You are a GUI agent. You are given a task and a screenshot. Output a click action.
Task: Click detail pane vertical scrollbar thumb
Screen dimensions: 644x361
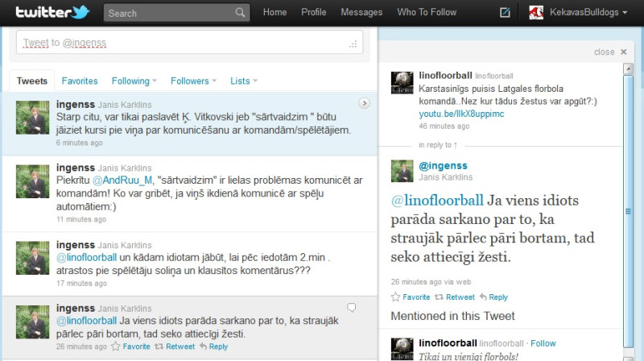click(x=628, y=211)
